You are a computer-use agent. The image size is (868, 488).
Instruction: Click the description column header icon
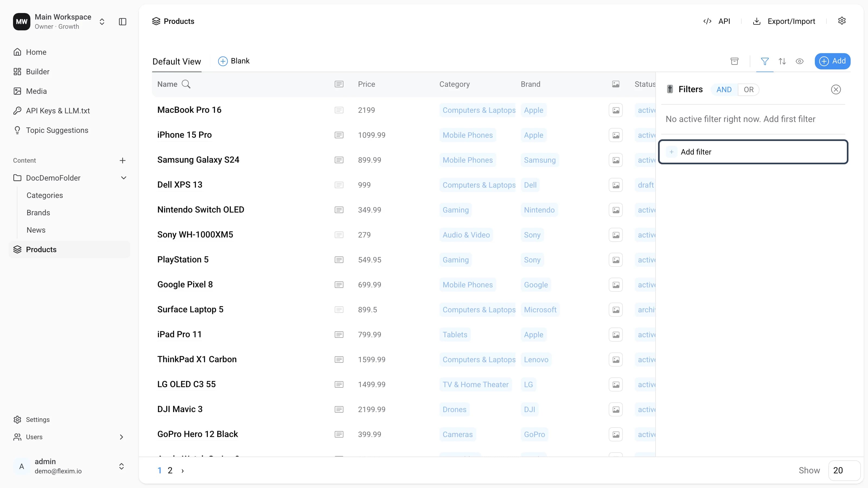(x=339, y=84)
